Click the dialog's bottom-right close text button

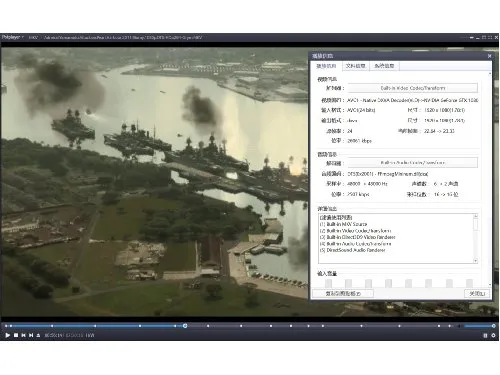tap(477, 294)
